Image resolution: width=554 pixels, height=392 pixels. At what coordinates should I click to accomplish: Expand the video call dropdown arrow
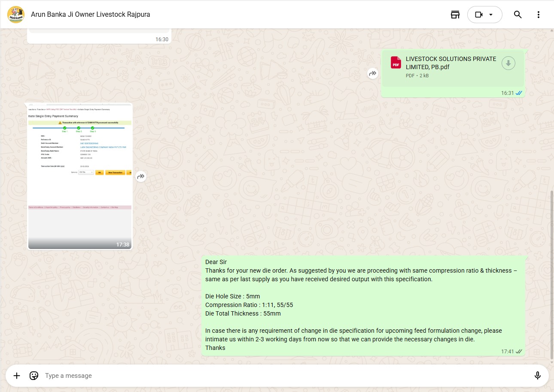(x=491, y=15)
